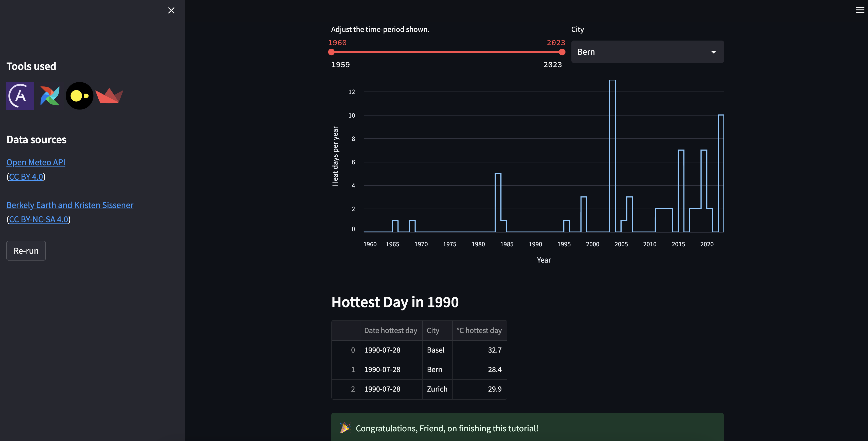Open the CC BY 4.0 license link
This screenshot has height=441, width=868.
coord(26,177)
